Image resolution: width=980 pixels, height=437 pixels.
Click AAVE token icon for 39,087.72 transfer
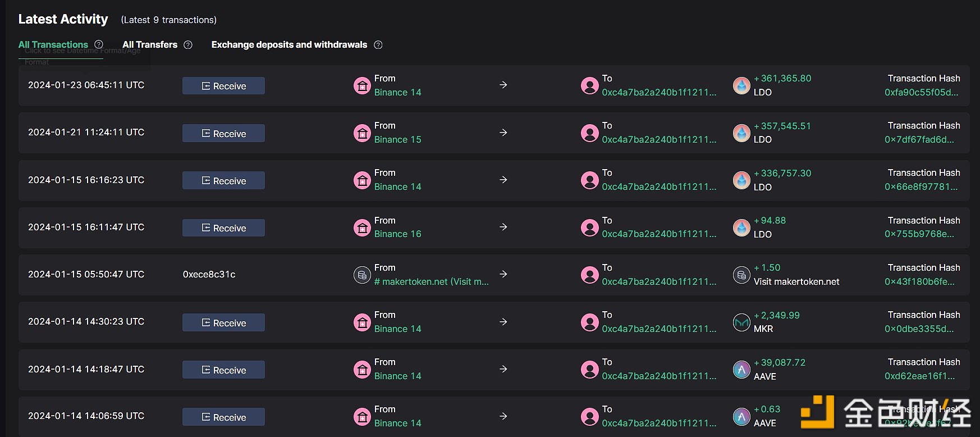click(741, 369)
